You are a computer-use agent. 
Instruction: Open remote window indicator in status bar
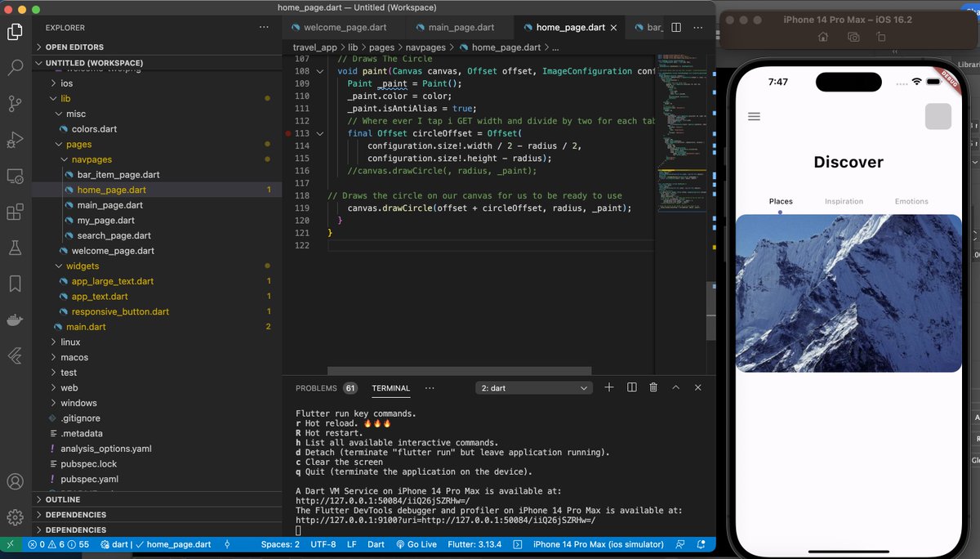click(11, 544)
